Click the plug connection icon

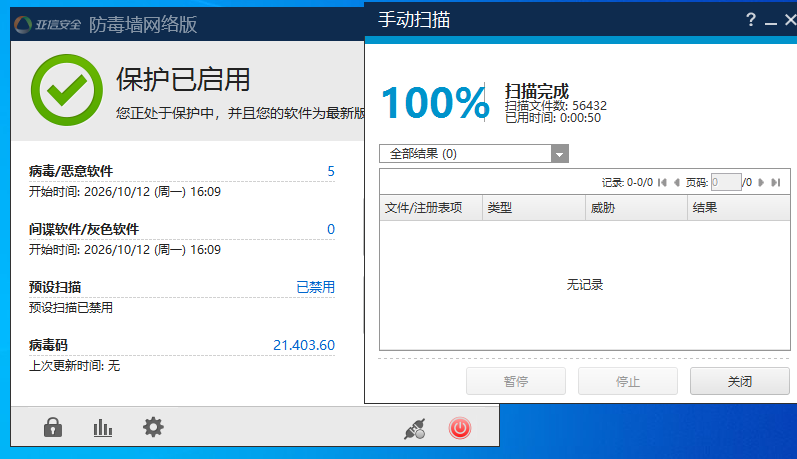tap(415, 429)
